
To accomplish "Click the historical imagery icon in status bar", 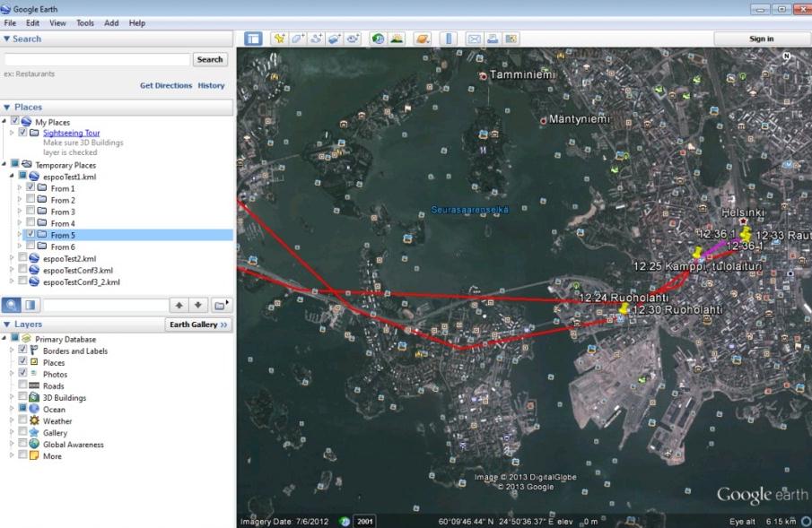I will coord(345,521).
